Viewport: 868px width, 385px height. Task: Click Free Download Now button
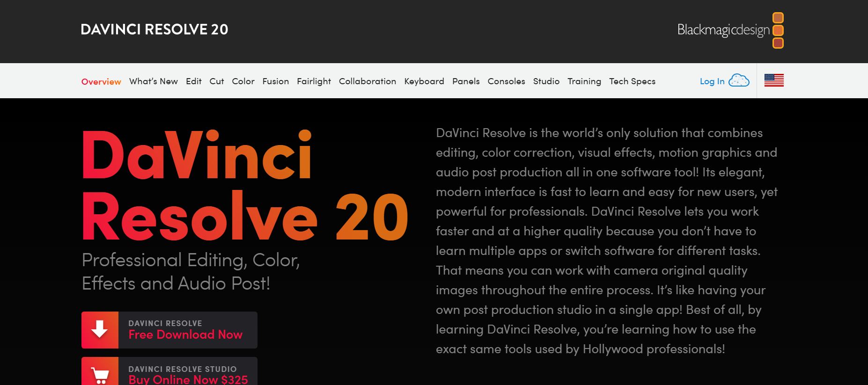coord(169,330)
